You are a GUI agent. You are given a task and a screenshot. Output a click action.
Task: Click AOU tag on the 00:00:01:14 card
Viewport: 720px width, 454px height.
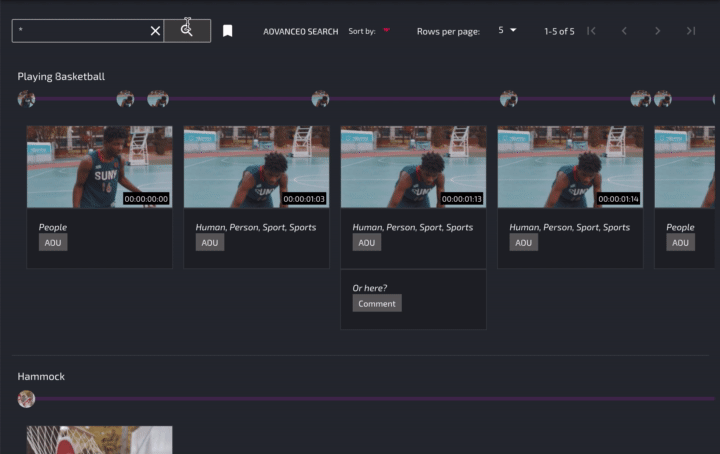click(524, 242)
